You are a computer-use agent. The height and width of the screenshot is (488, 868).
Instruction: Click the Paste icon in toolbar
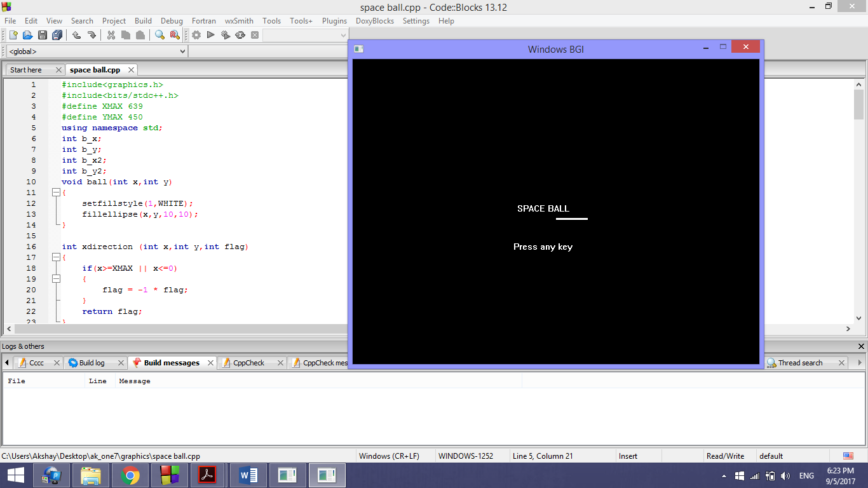(140, 35)
